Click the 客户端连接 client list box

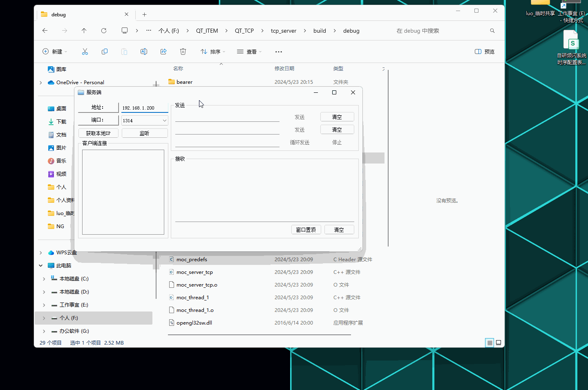click(123, 192)
